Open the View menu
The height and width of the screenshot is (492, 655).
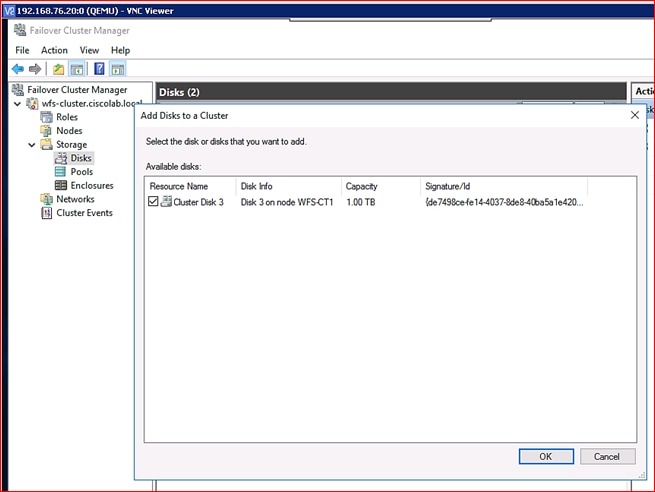click(89, 50)
